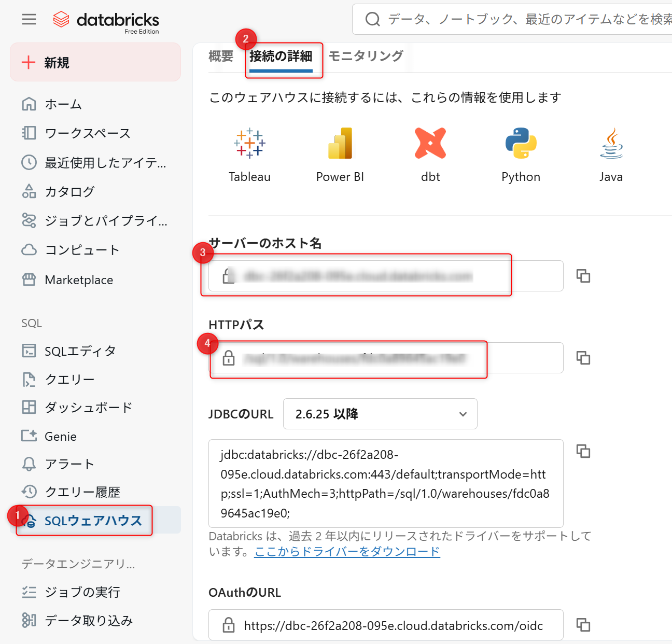Click the Databricks logo
The width and height of the screenshot is (672, 644).
click(x=106, y=21)
